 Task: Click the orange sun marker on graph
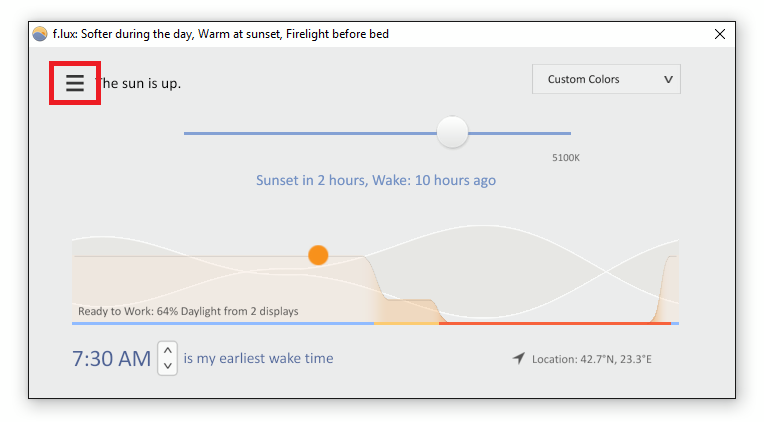[318, 255]
